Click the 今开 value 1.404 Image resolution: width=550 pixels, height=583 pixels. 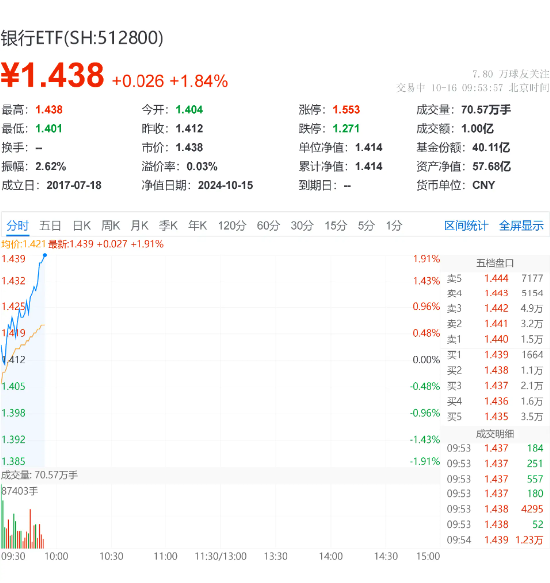[189, 110]
